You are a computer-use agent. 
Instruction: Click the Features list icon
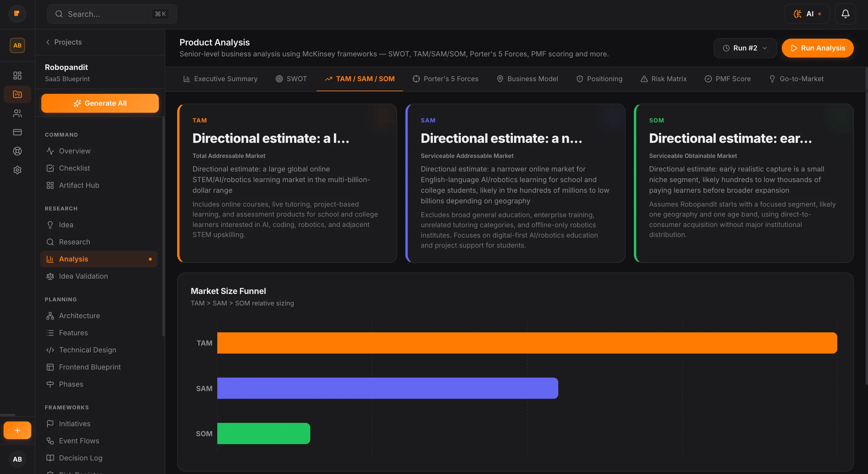pos(50,333)
